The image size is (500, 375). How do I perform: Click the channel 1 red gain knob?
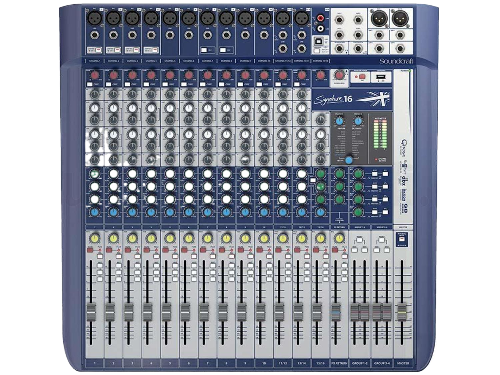[95, 75]
